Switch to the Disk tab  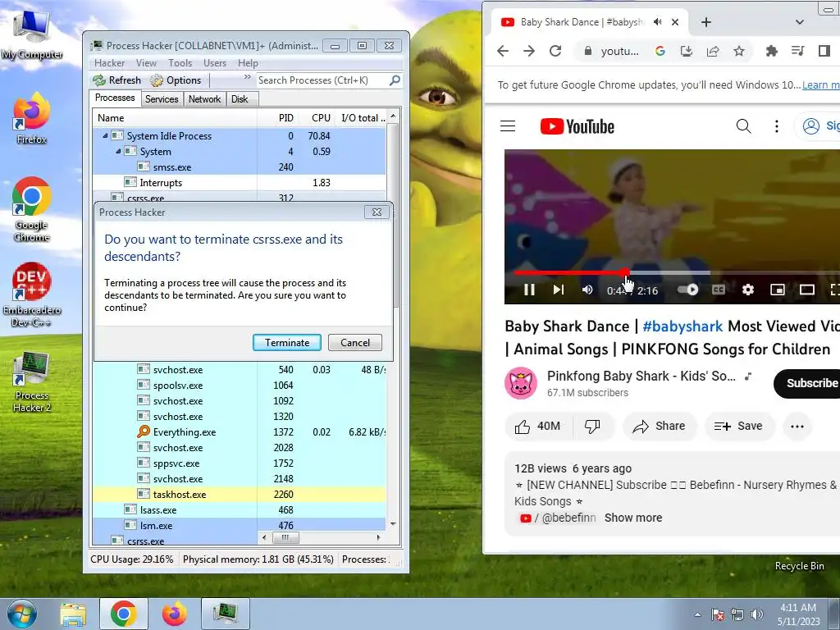(x=240, y=99)
